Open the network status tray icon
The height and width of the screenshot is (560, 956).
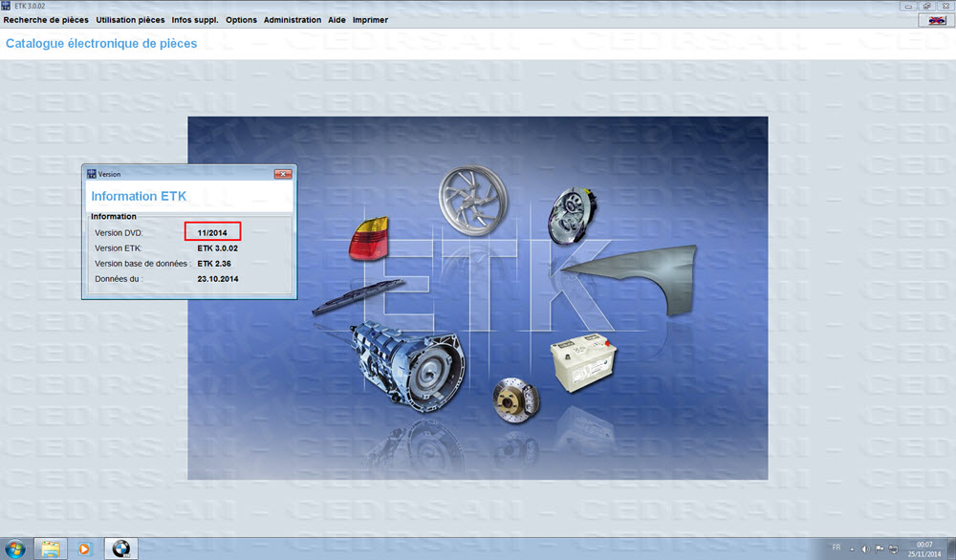(894, 549)
